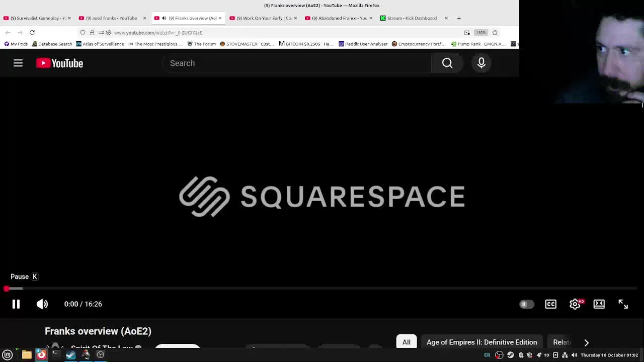Open the Pump Rank GMGN bookmark
644x362 pixels.
pyautogui.click(x=478, y=44)
